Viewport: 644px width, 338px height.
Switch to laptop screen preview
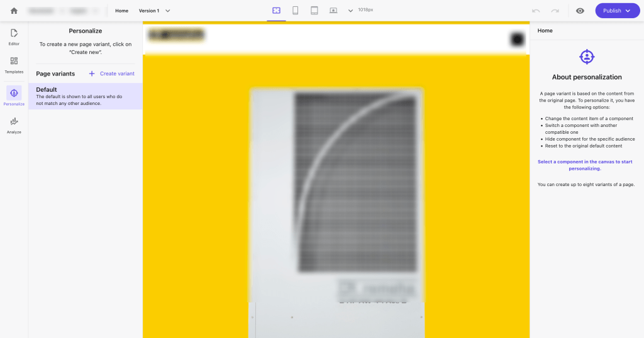click(333, 11)
